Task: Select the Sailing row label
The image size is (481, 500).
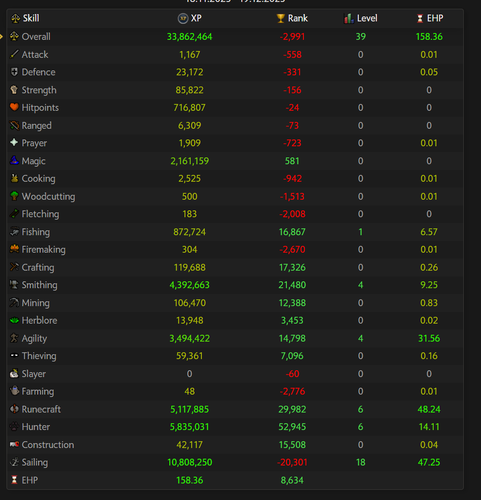Action: click(35, 463)
